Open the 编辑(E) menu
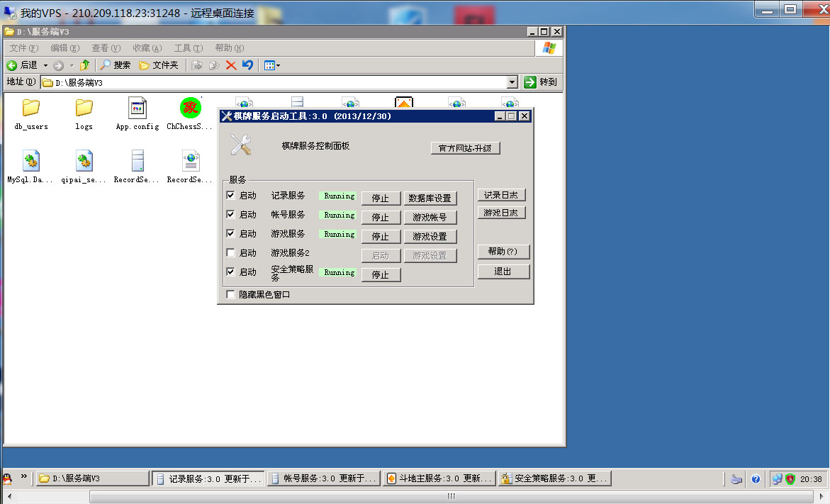This screenshot has height=504, width=830. (65, 48)
